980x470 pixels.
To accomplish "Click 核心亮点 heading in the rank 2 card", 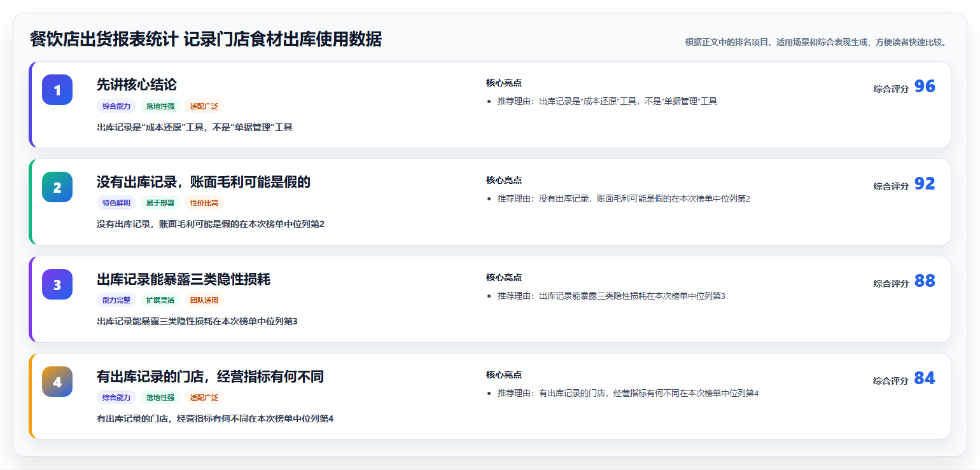I will tap(504, 180).
